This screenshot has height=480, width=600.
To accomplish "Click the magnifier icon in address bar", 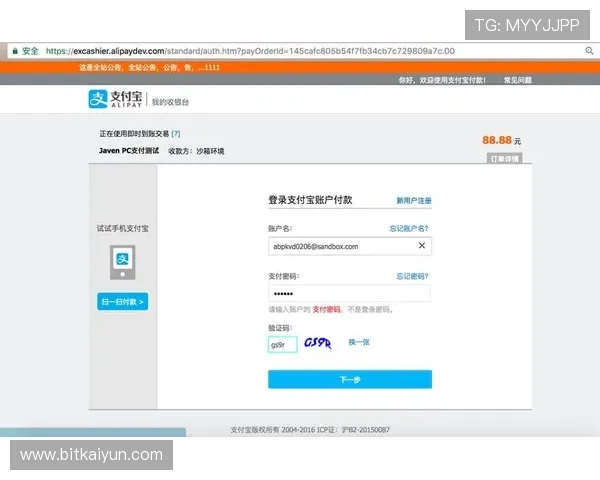I will click(x=589, y=51).
